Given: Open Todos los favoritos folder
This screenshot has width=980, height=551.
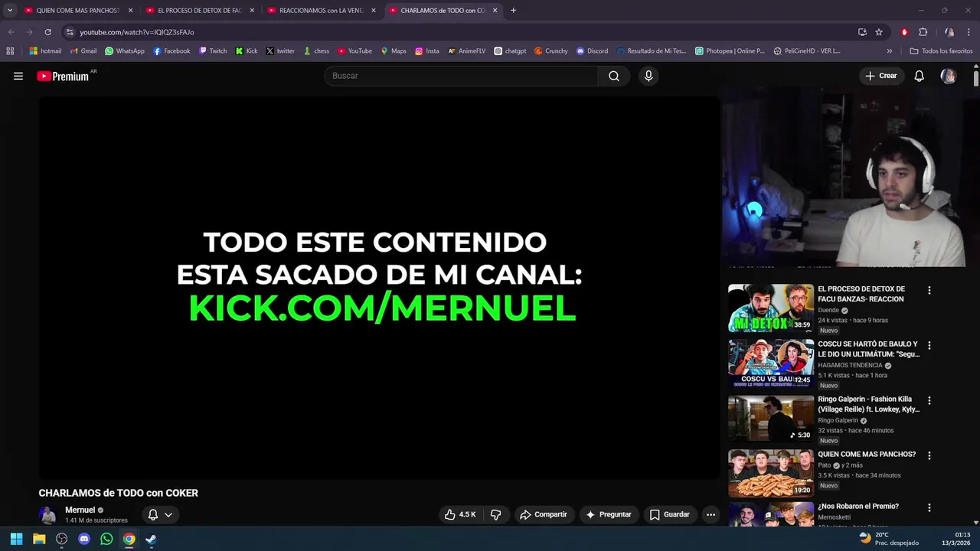Looking at the screenshot, I should click(x=941, y=51).
